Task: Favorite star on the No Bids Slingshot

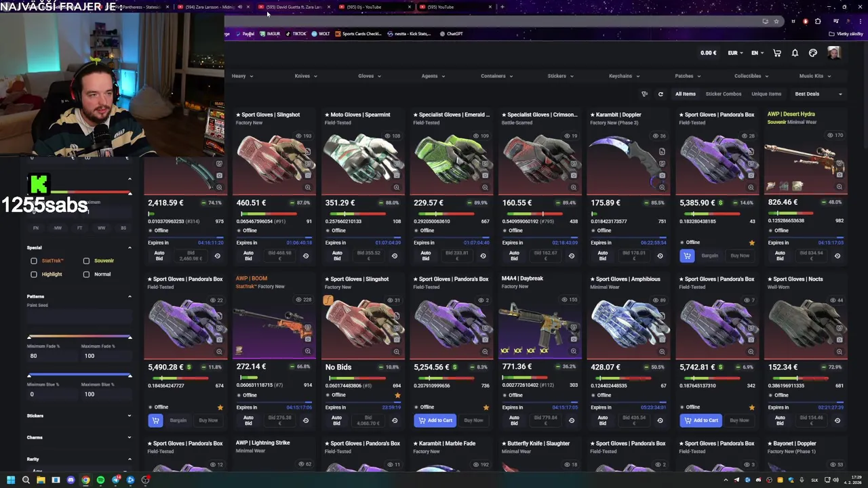Action: (397, 395)
